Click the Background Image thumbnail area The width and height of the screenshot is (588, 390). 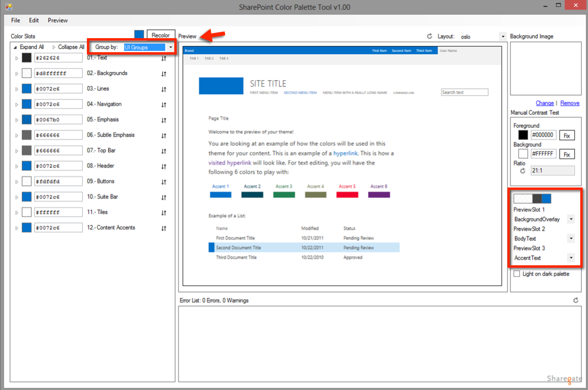[x=546, y=69]
